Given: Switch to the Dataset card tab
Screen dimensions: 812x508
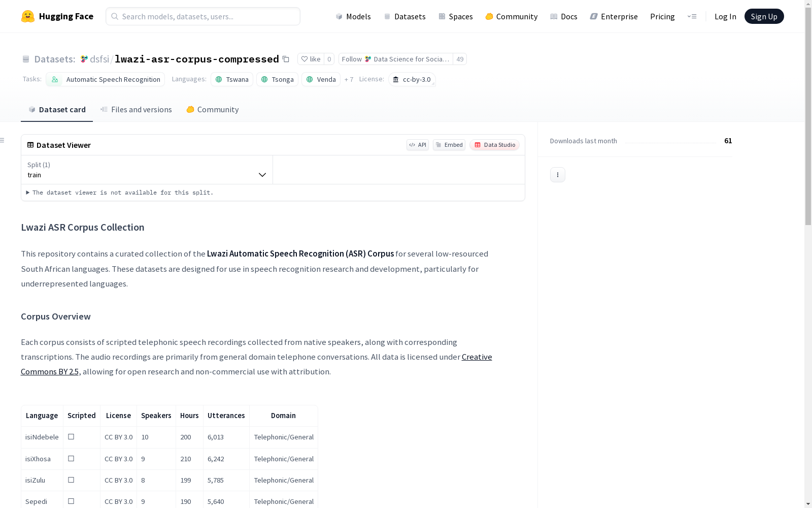Looking at the screenshot, I should tap(57, 110).
